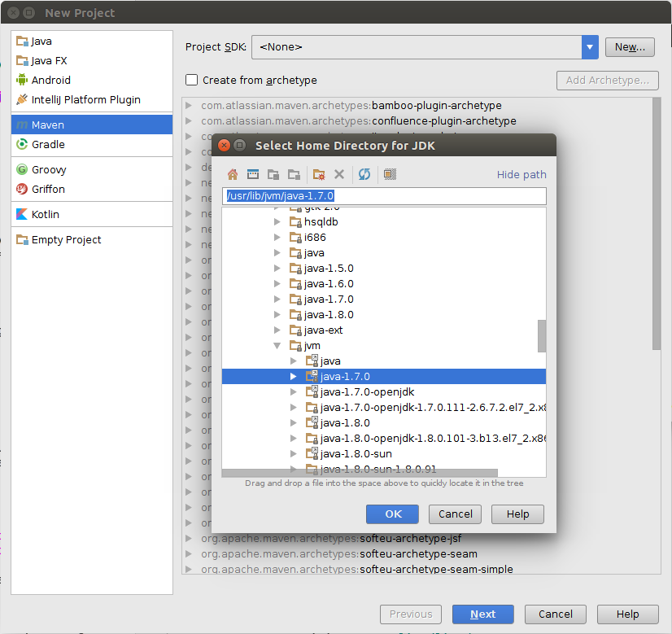Select the Maven project type

point(92,125)
